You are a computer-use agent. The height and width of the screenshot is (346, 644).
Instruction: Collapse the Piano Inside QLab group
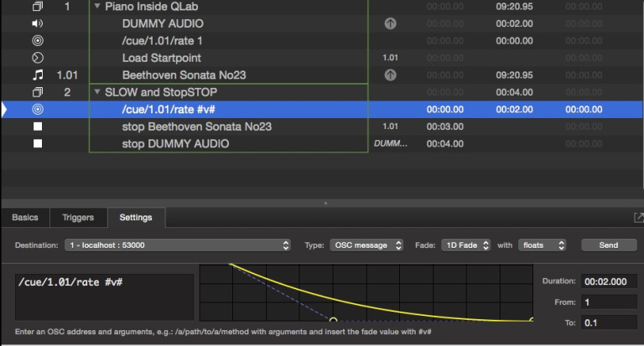(98, 7)
